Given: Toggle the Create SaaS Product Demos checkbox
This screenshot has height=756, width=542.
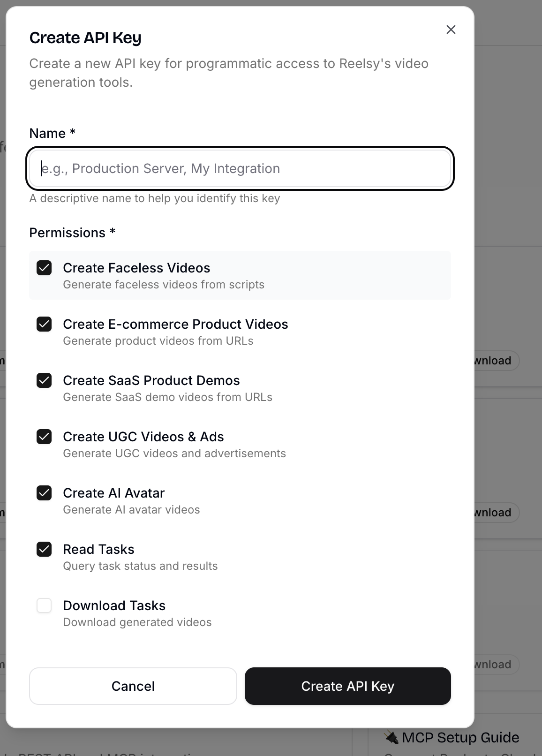Looking at the screenshot, I should coord(44,380).
